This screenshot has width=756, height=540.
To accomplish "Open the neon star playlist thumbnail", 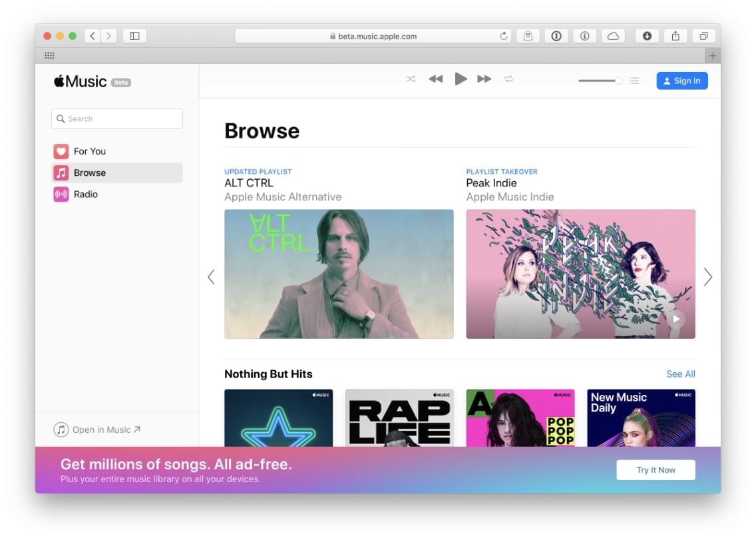I will [279, 418].
